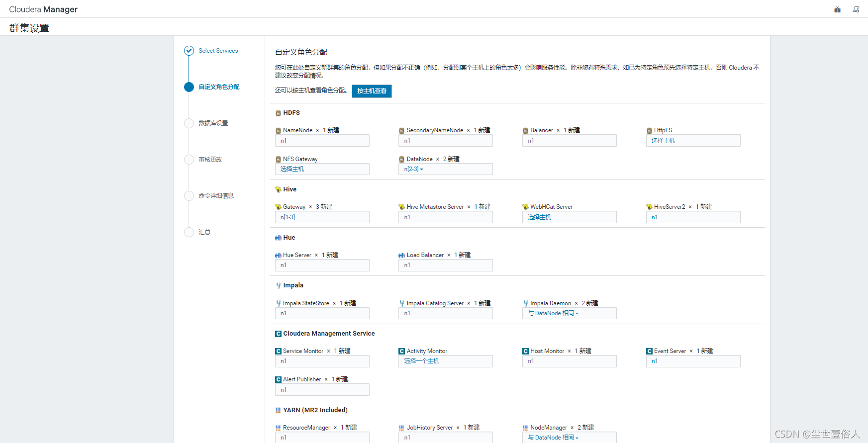Click the Load Balancer role icon

pos(401,255)
